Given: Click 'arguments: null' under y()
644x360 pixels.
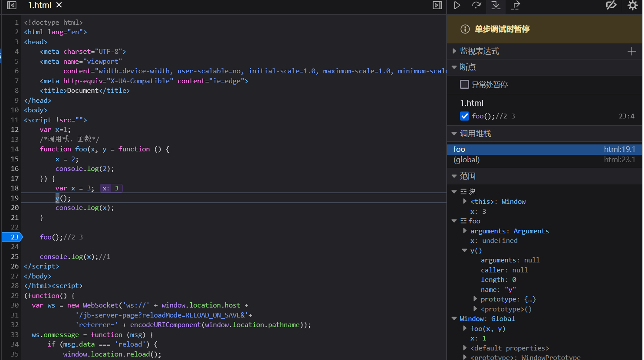Looking at the screenshot, I should point(510,260).
